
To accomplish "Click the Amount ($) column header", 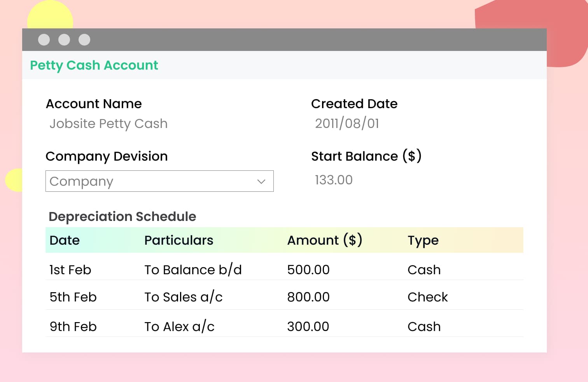I will pyautogui.click(x=325, y=240).
